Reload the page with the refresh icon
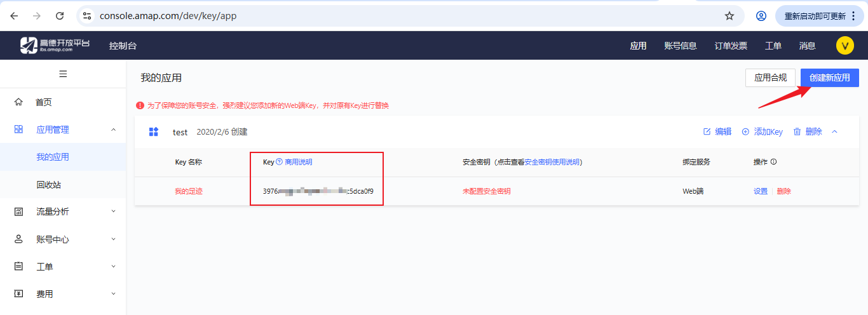 pyautogui.click(x=60, y=16)
